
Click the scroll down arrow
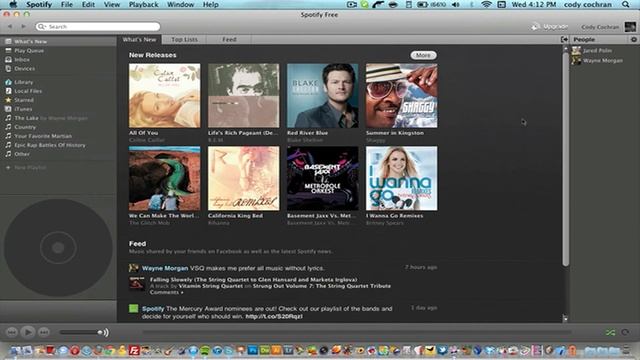(565, 318)
